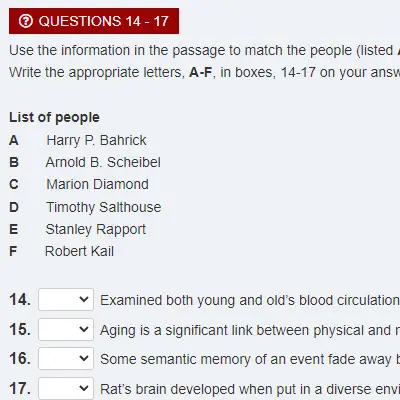Click on Marion Diamond in the list

pos(97,184)
